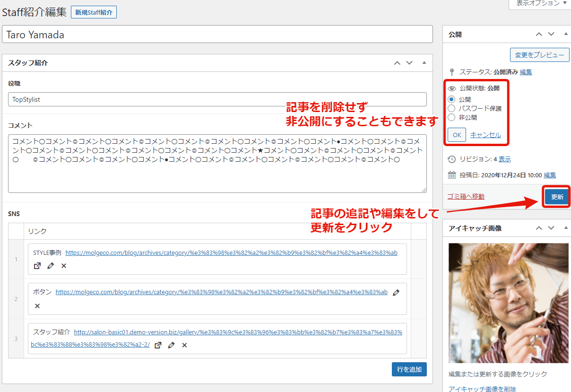
Task: Edit the STYLE事例 link with pencil icon
Action: (51, 266)
